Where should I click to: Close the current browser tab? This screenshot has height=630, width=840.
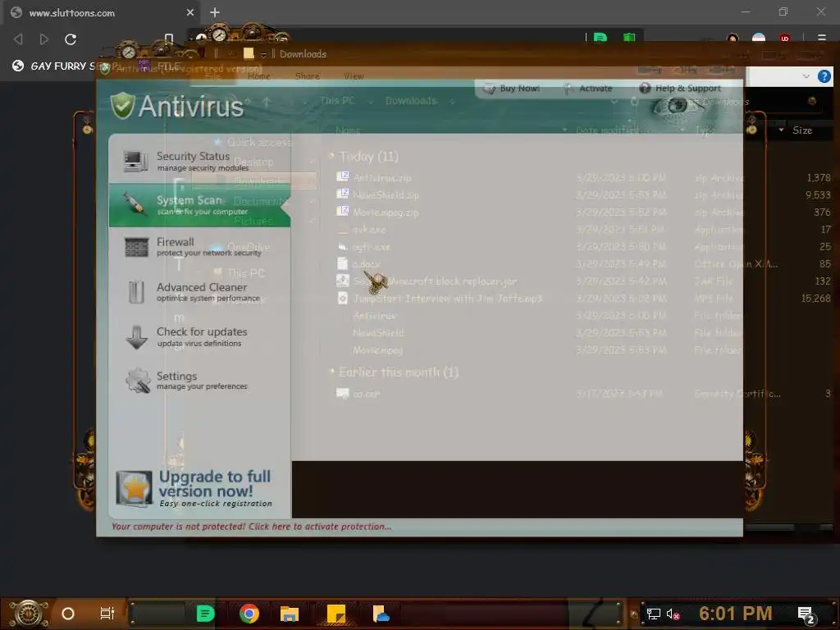189,12
